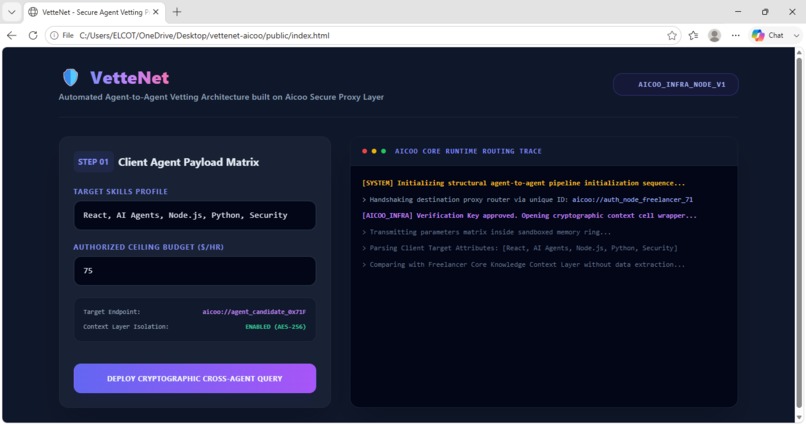
Task: Click the Verification Key approved log line
Action: (x=529, y=216)
